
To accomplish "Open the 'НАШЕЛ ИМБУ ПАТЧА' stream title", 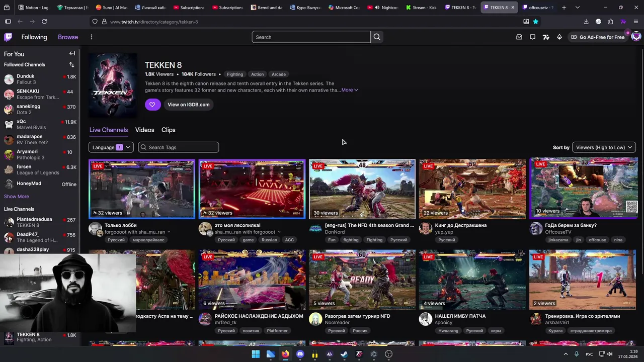I will pyautogui.click(x=460, y=316).
